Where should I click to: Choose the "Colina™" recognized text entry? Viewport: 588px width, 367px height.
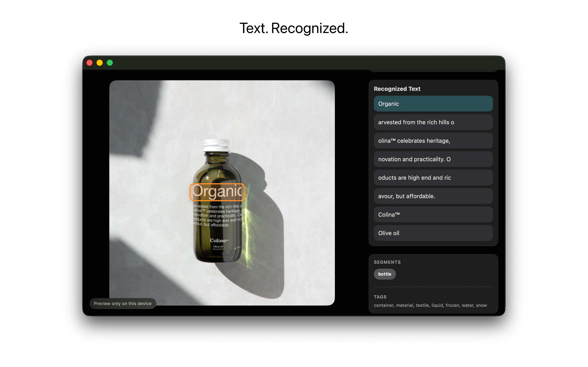pos(433,214)
